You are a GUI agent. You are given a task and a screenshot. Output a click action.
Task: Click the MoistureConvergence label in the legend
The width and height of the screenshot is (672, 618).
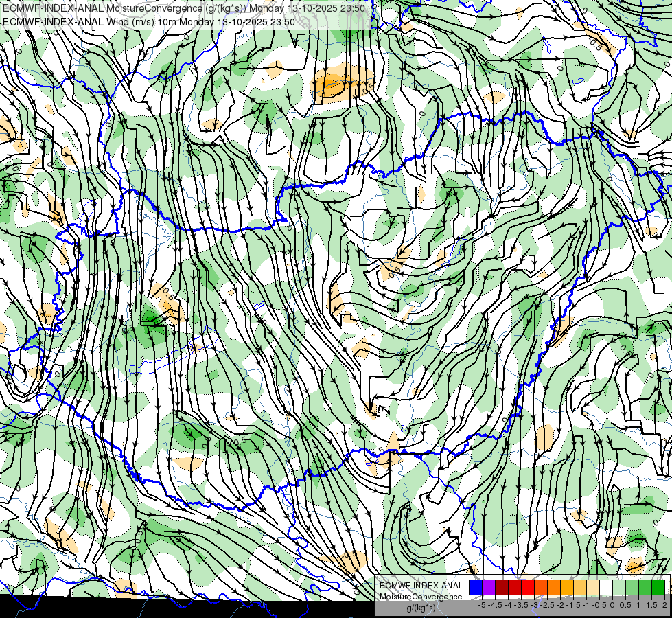coord(421,597)
